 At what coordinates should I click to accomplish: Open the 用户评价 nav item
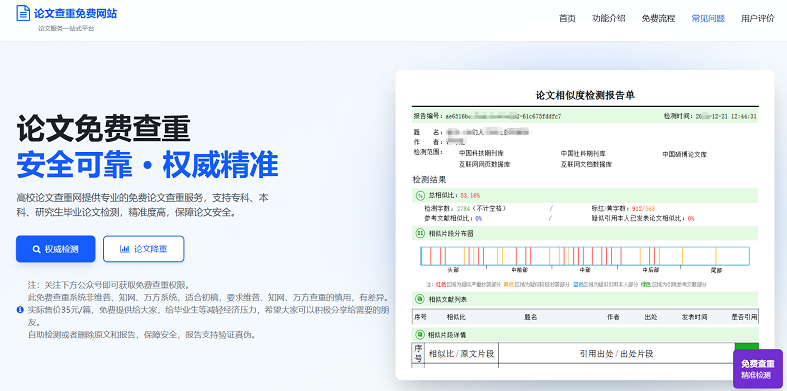tap(757, 19)
